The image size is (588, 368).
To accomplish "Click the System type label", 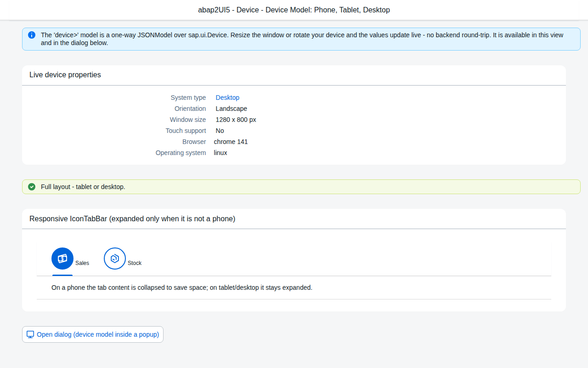I will click(188, 98).
